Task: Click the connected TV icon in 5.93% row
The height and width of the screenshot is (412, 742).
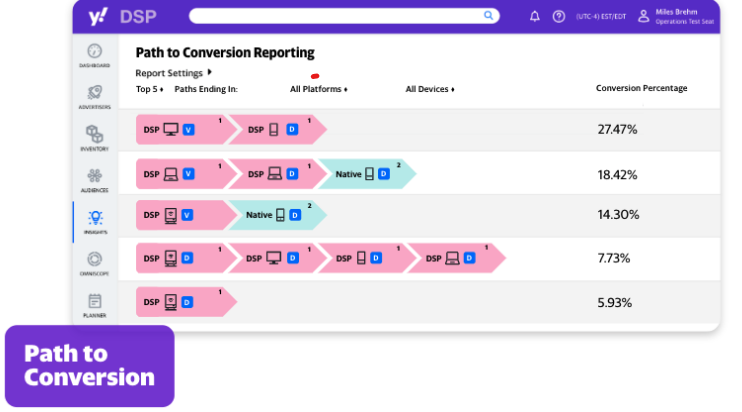Action: coord(171,302)
